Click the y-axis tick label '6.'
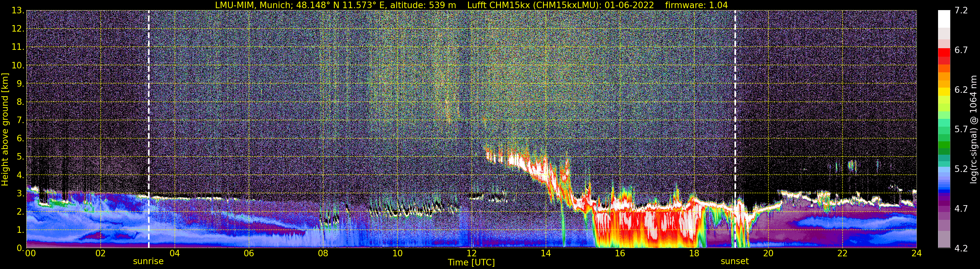Image resolution: width=980 pixels, height=269 pixels. pos(20,138)
